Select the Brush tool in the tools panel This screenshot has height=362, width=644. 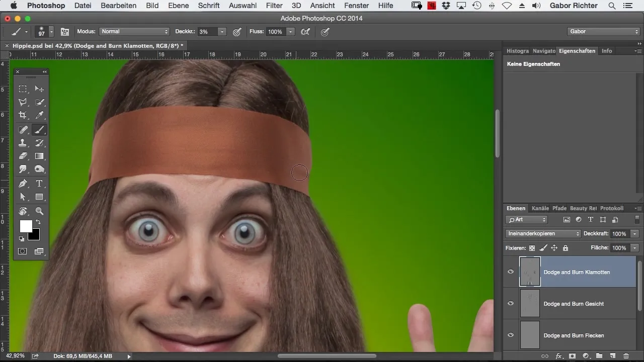[x=39, y=130]
